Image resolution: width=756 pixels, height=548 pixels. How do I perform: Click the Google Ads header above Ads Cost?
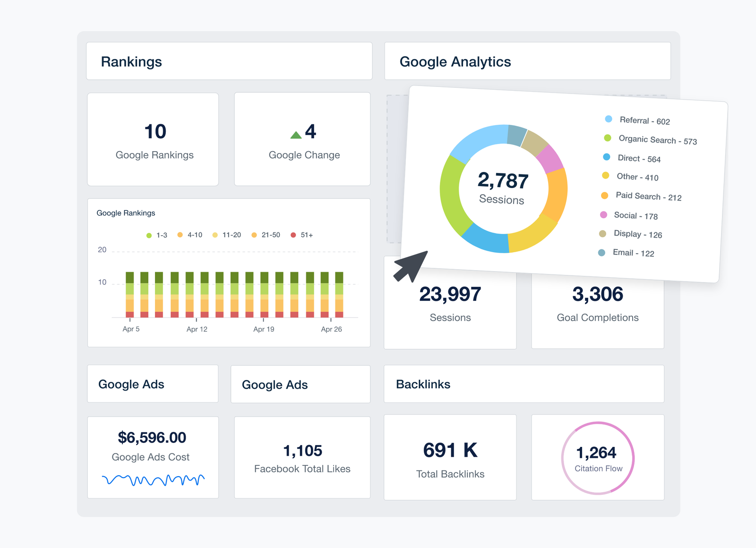[x=153, y=384]
